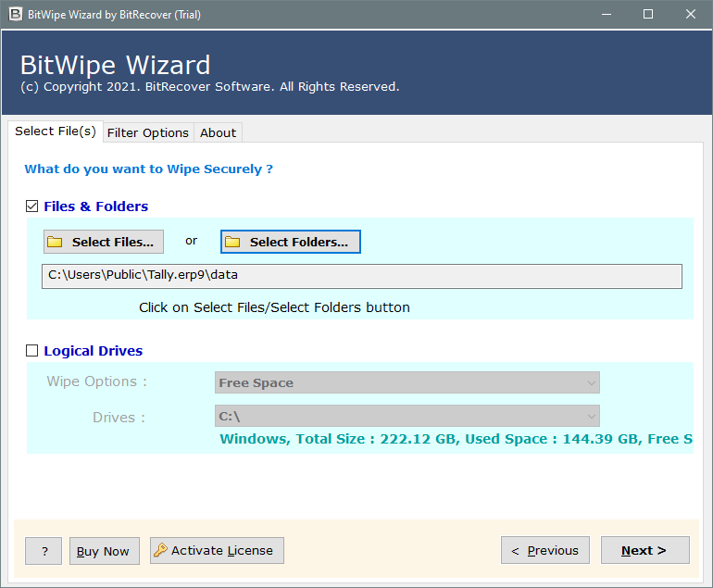Click the copyright text under BitWipe Wizard
The height and width of the screenshot is (588, 713).
[210, 87]
